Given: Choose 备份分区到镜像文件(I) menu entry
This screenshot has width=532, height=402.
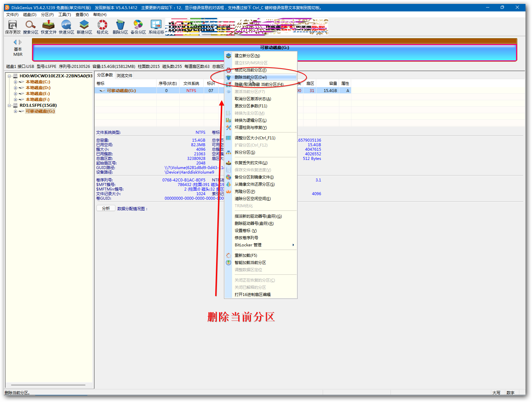Looking at the screenshot, I should [x=261, y=177].
